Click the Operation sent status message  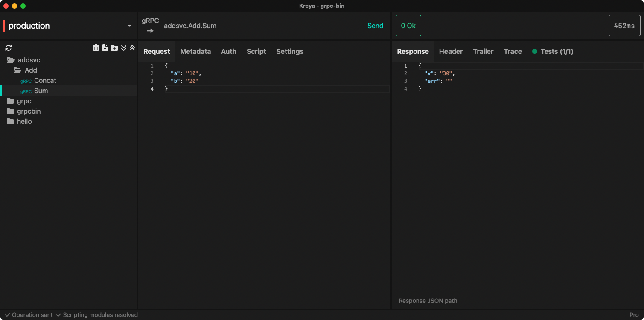[x=29, y=315]
